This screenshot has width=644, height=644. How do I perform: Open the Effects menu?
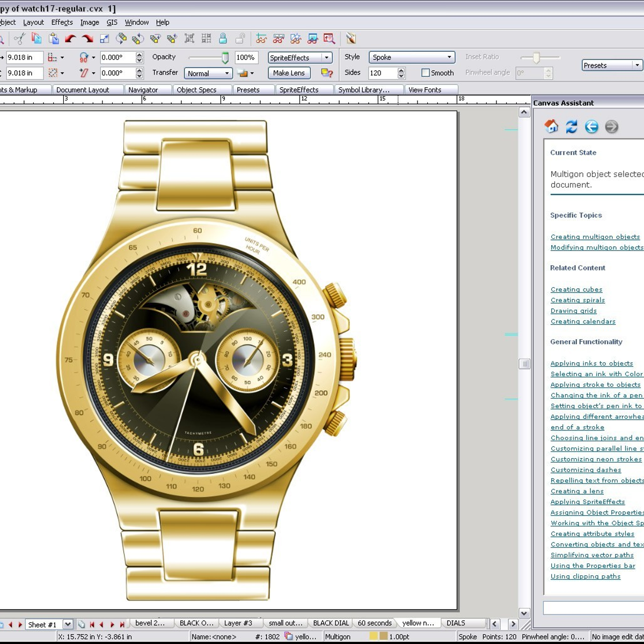62,22
